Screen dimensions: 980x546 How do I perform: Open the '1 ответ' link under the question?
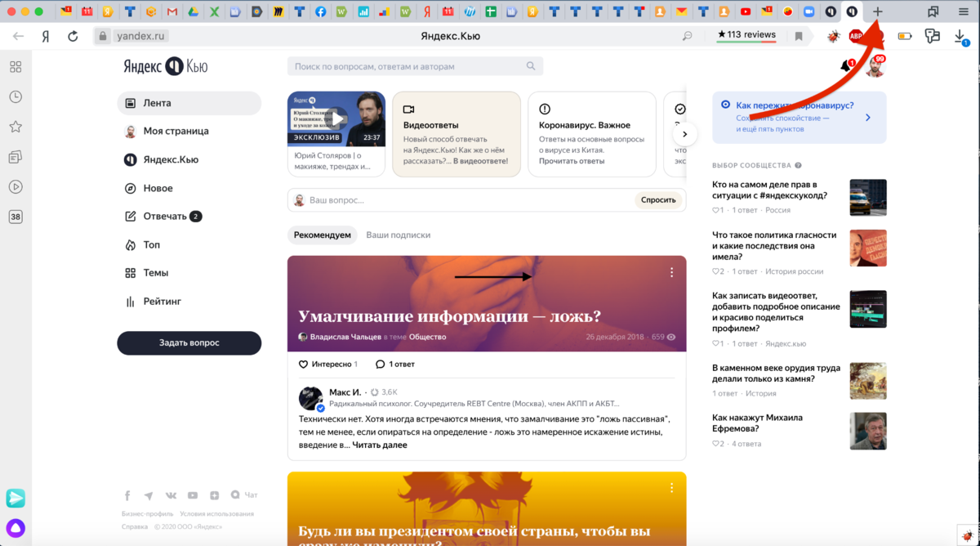click(x=395, y=364)
